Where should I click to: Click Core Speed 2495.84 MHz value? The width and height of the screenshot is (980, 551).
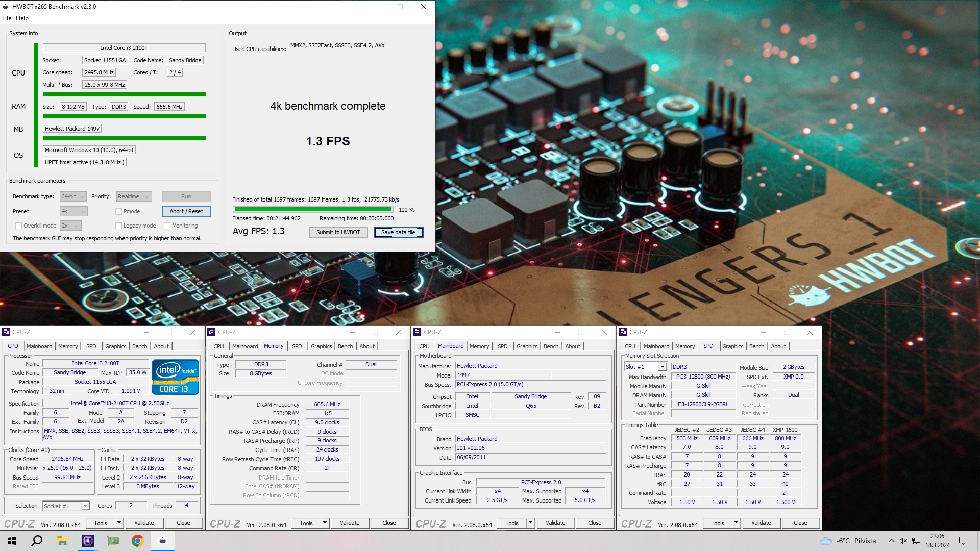coord(67,459)
